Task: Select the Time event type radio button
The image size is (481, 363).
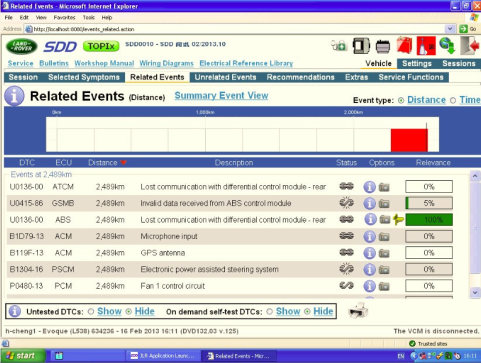Action: (453, 100)
